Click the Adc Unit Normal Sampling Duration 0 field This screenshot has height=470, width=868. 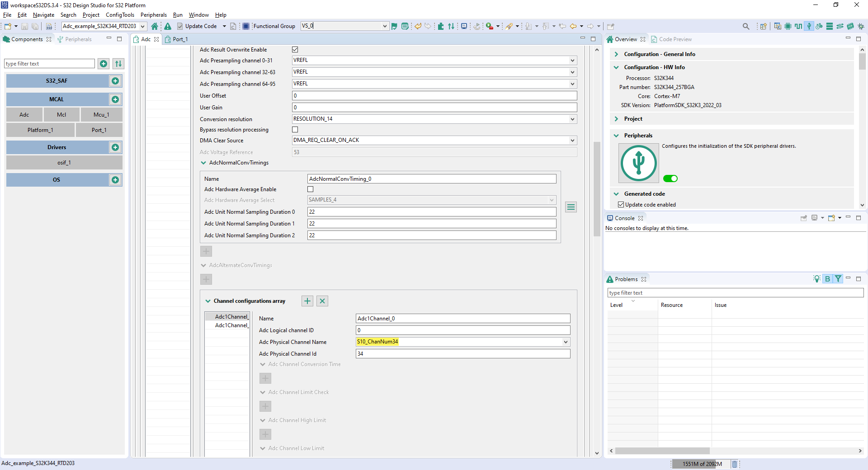coord(431,212)
